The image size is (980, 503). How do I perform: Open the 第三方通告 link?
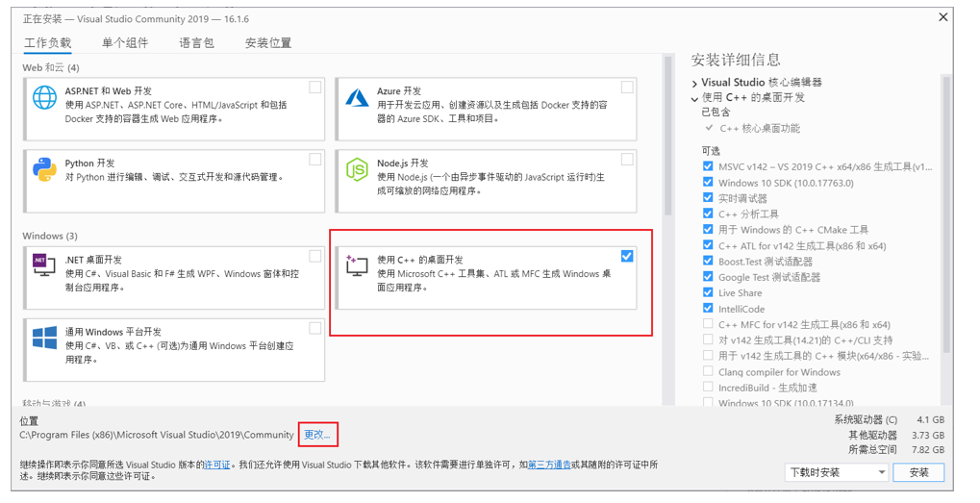pos(549,465)
